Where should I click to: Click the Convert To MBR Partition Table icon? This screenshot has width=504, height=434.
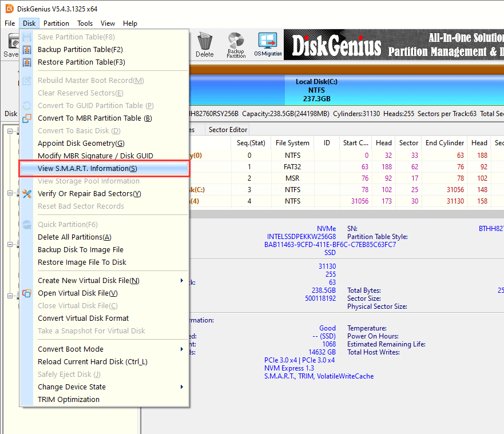tap(27, 118)
